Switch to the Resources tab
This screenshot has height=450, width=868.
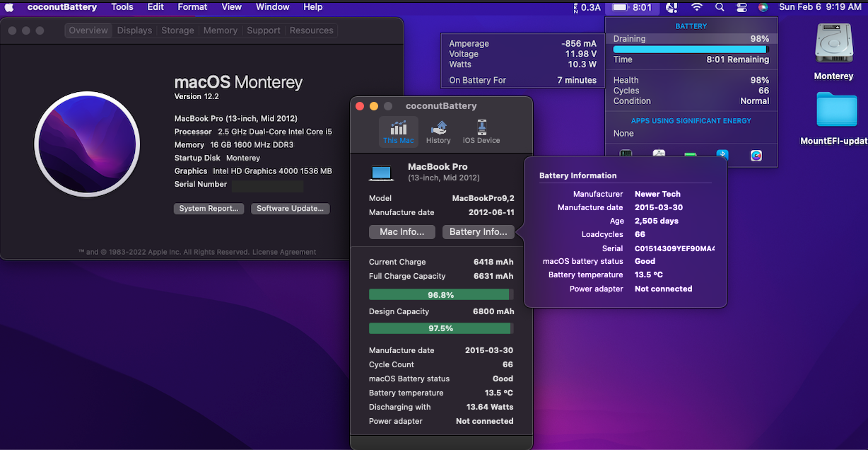(312, 30)
